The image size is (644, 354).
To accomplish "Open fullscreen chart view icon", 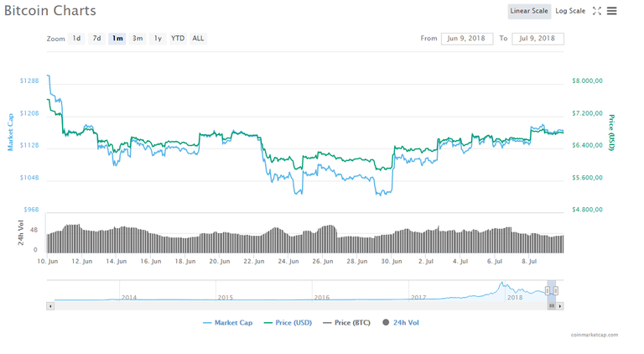I will (597, 11).
